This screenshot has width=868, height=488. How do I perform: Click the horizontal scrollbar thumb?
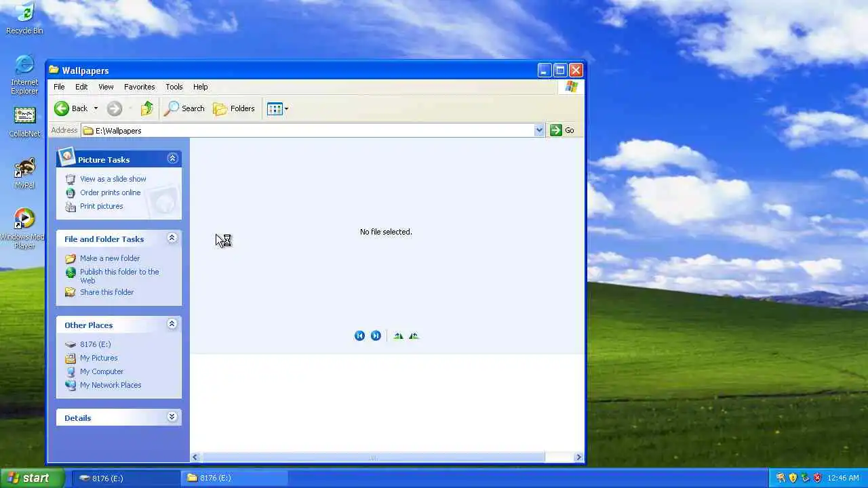[x=372, y=457]
